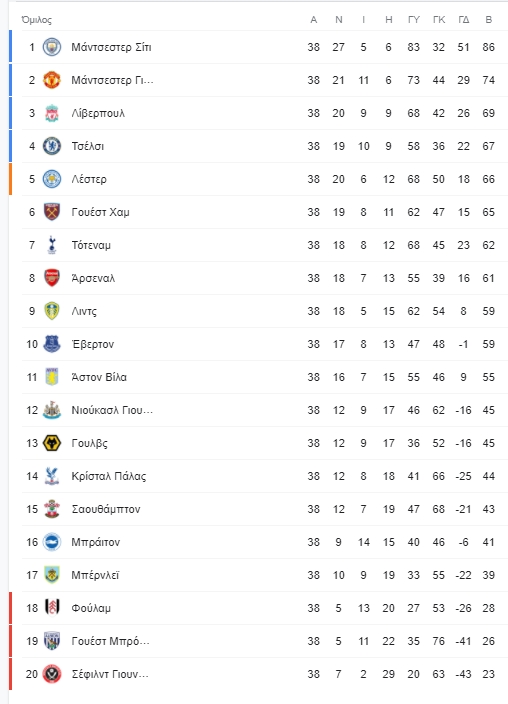Click the Wolves yellow wolf crest
Viewport: 508px width, 704px height.
(x=52, y=443)
